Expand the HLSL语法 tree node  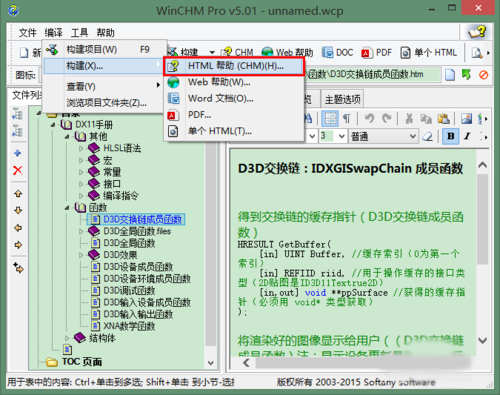(x=81, y=148)
